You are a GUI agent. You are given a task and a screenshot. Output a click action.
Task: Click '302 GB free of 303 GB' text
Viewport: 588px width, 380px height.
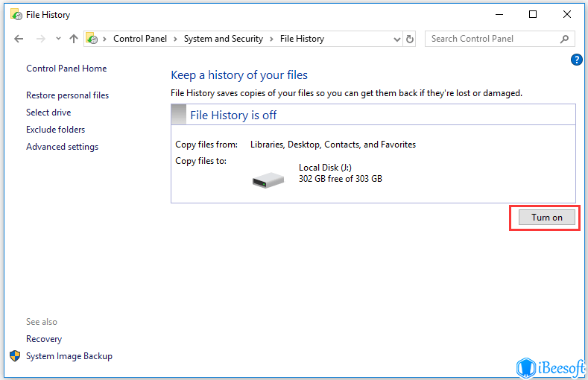point(340,179)
